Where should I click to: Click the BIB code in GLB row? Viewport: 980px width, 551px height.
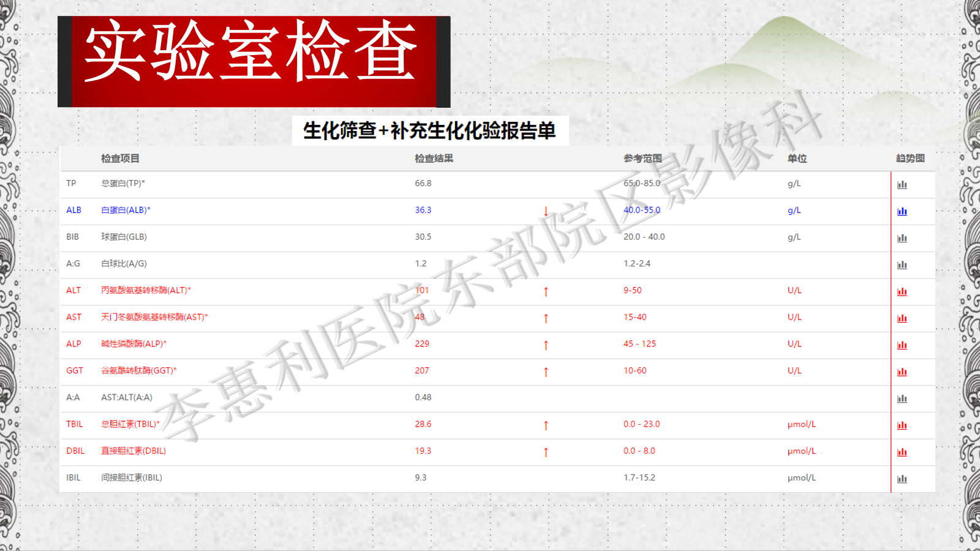pyautogui.click(x=73, y=237)
